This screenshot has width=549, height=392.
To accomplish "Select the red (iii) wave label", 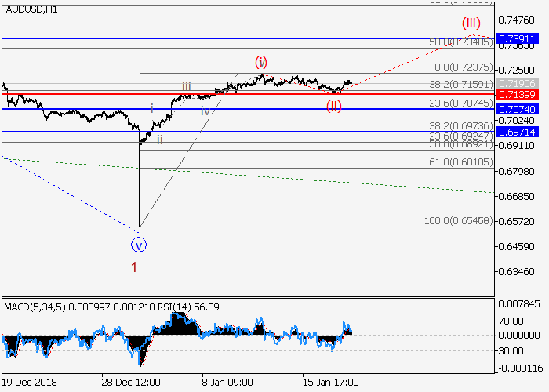I will 471,22.
